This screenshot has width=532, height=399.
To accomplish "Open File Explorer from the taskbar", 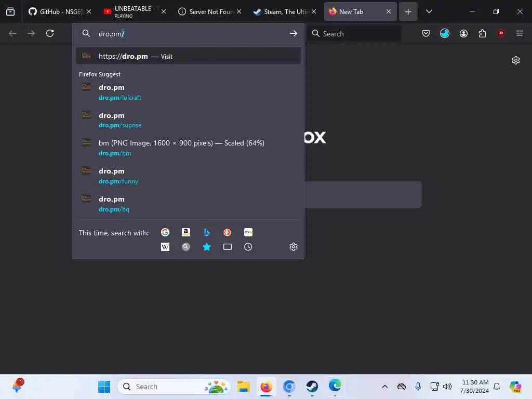I will 243,387.
